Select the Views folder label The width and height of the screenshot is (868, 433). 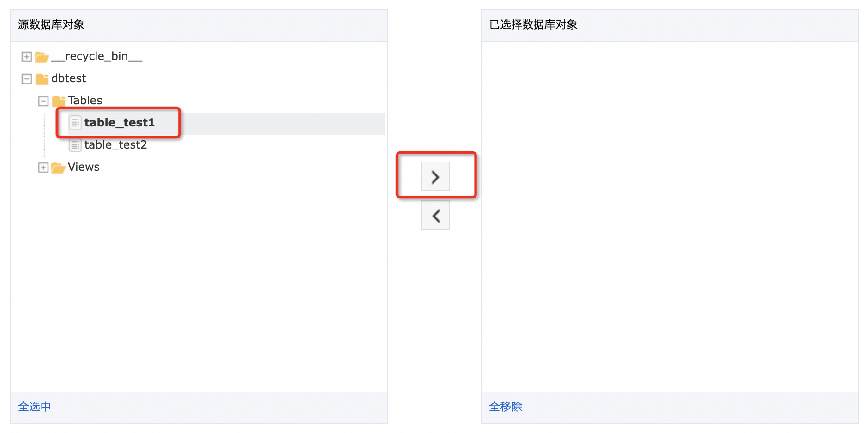coord(84,167)
